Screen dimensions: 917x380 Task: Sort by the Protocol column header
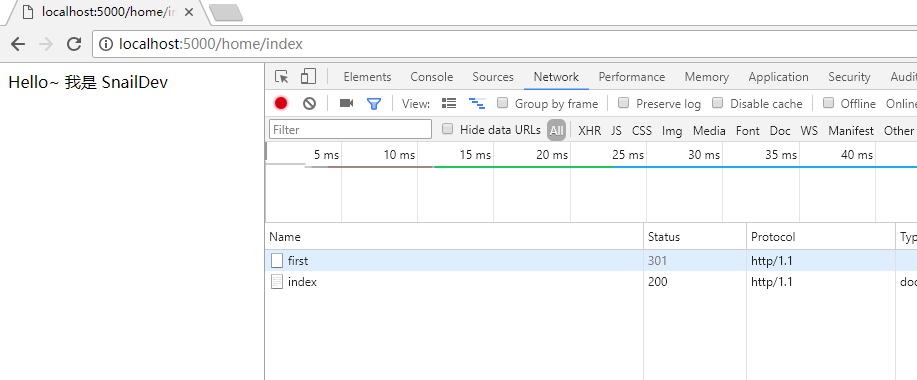[821, 237]
